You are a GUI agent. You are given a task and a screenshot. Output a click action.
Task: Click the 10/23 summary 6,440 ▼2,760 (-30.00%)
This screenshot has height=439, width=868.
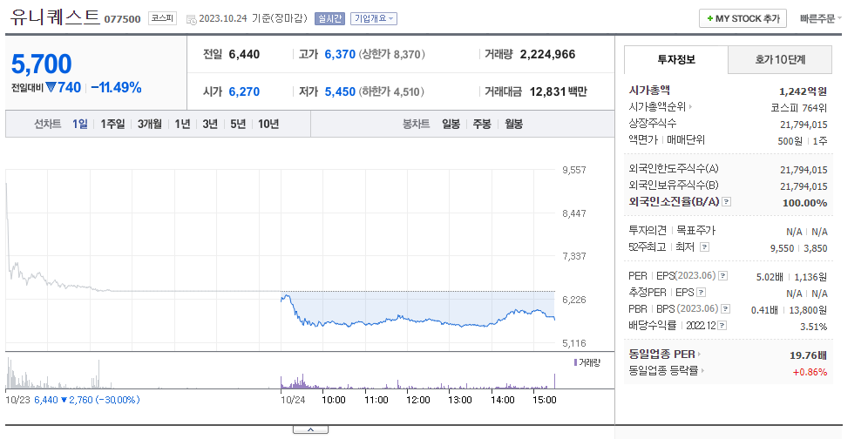pos(87,400)
